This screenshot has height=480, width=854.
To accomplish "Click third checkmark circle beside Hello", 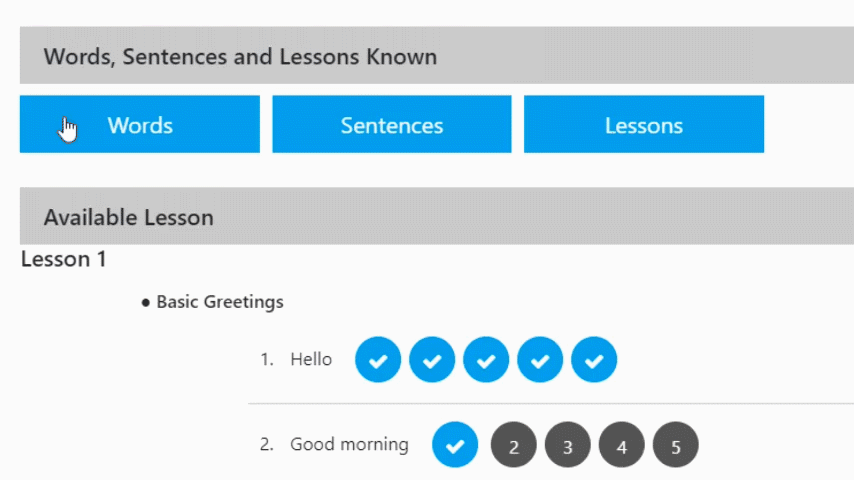I will [486, 360].
